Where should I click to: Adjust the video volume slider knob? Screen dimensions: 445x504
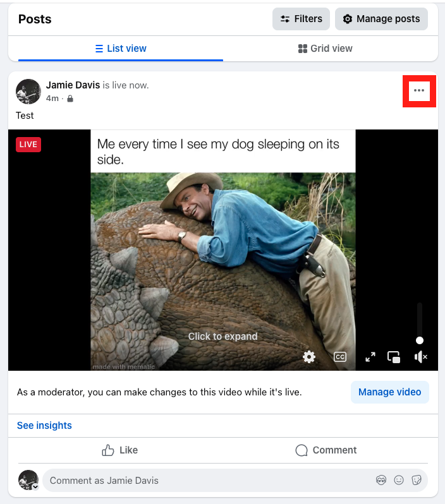(420, 340)
